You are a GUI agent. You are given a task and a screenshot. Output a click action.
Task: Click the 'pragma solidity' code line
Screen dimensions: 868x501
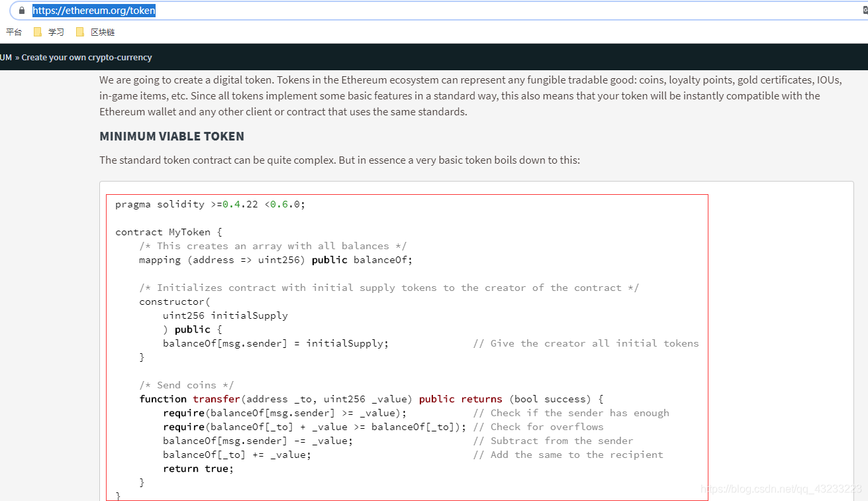point(211,204)
